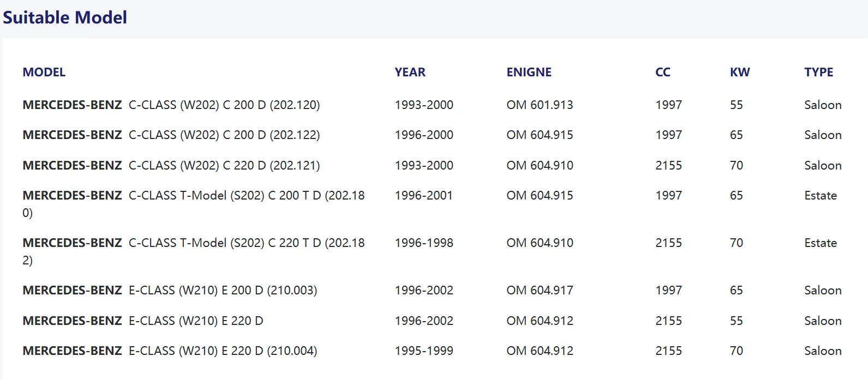Click KW value 65 in the 210.003 row

(x=737, y=290)
